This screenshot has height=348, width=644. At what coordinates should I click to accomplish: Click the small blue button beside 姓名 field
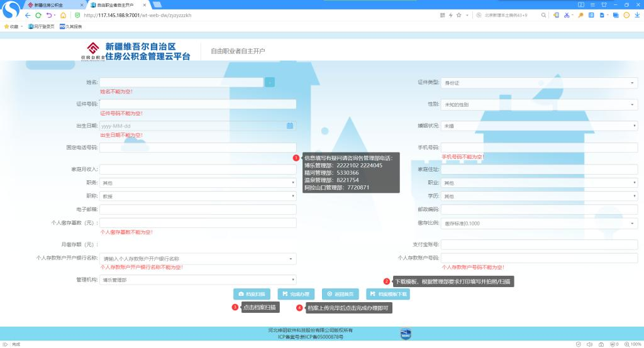pos(270,82)
